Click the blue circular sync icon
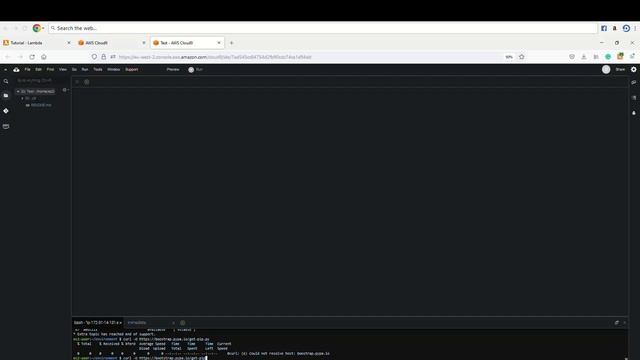640x360 pixels. tap(626, 28)
